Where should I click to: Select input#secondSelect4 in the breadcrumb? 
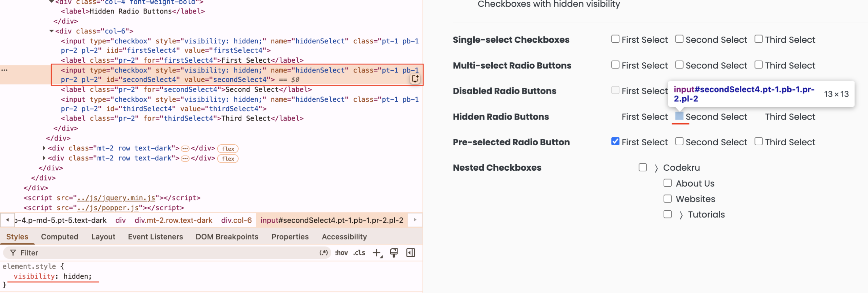(332, 220)
